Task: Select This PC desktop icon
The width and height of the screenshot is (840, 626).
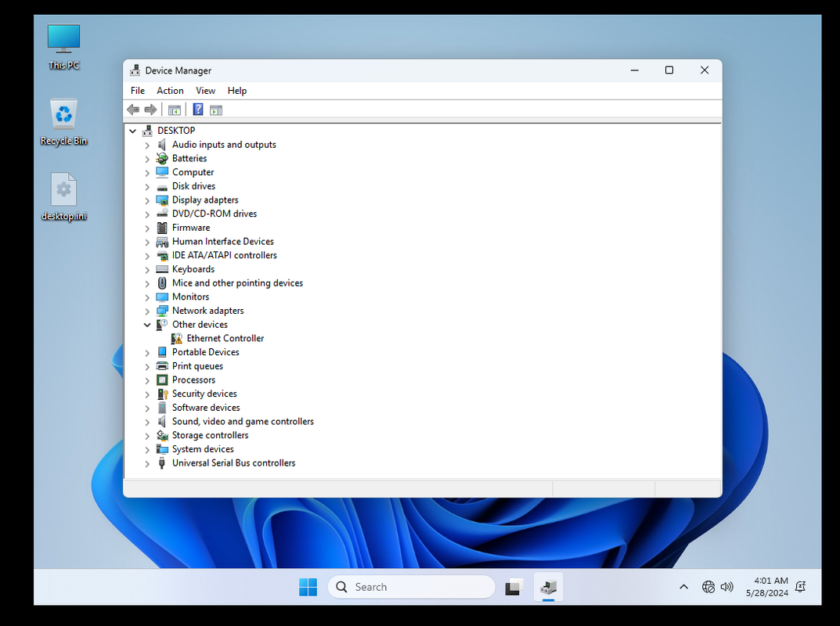Action: point(63,47)
